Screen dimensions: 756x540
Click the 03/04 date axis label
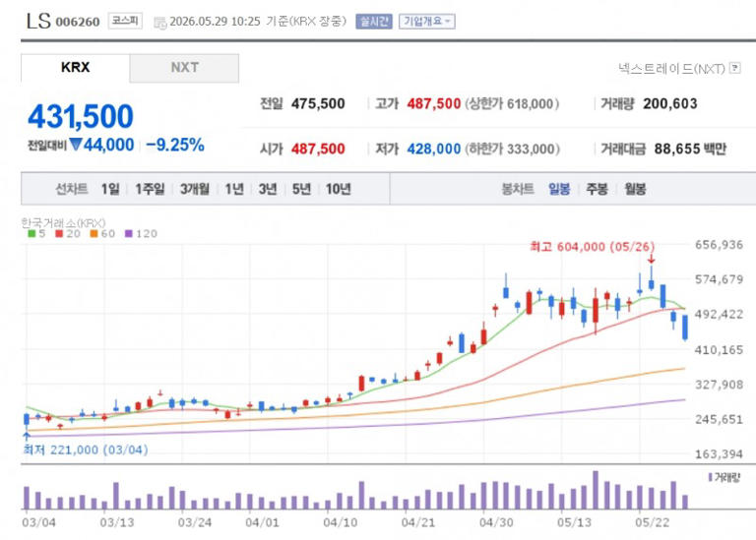tap(38, 522)
